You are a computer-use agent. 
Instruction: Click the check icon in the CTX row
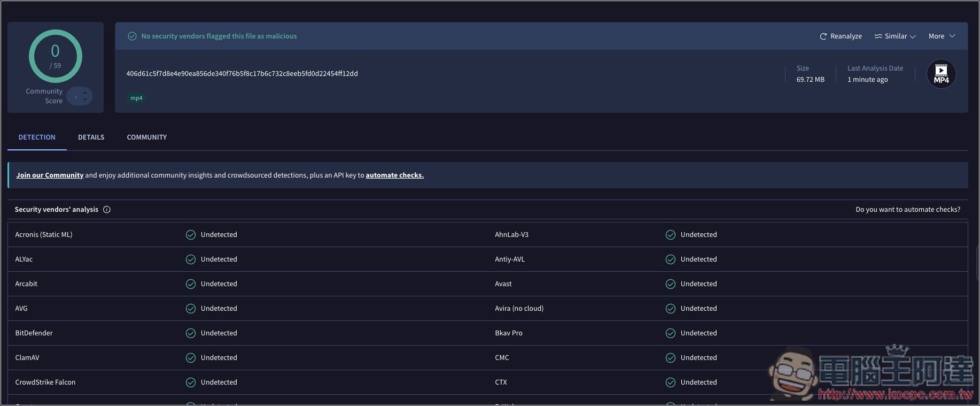coord(671,382)
